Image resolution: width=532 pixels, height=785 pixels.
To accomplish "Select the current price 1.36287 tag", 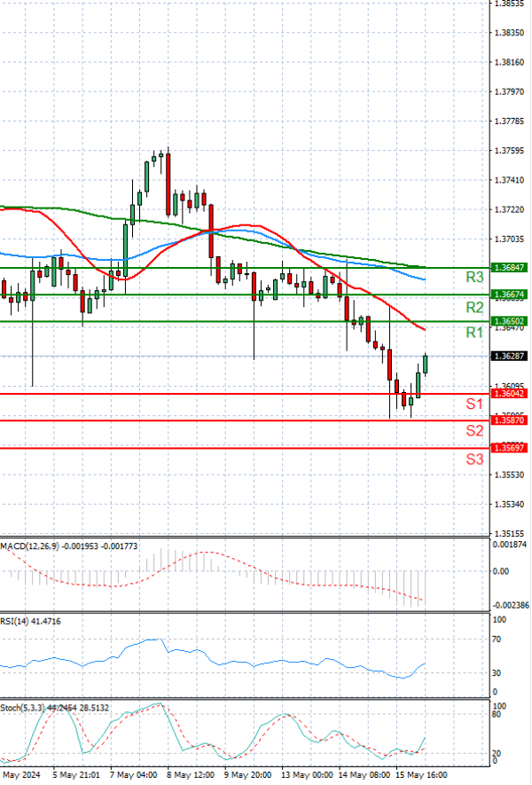I will pyautogui.click(x=509, y=356).
